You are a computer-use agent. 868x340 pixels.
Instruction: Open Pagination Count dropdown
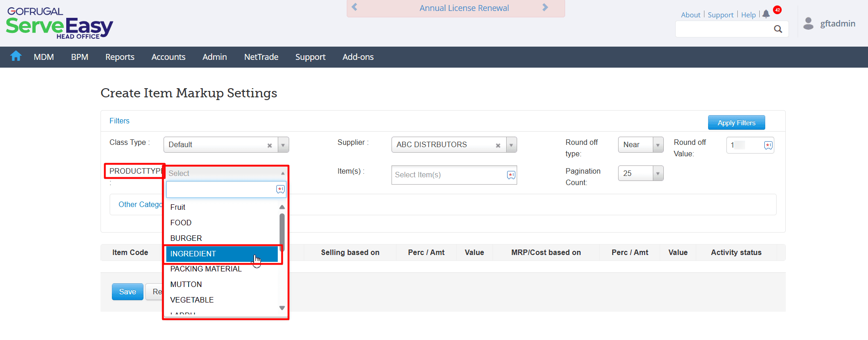coord(640,173)
